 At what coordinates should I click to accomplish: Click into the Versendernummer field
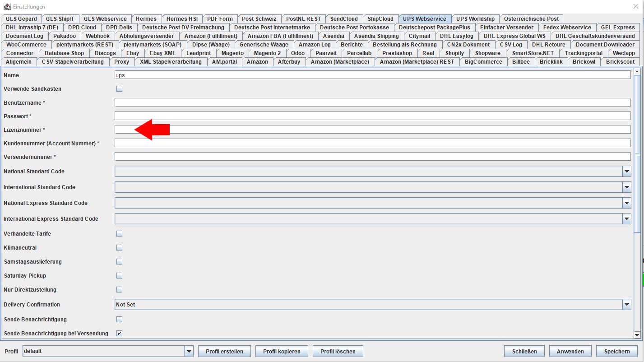[x=373, y=157]
